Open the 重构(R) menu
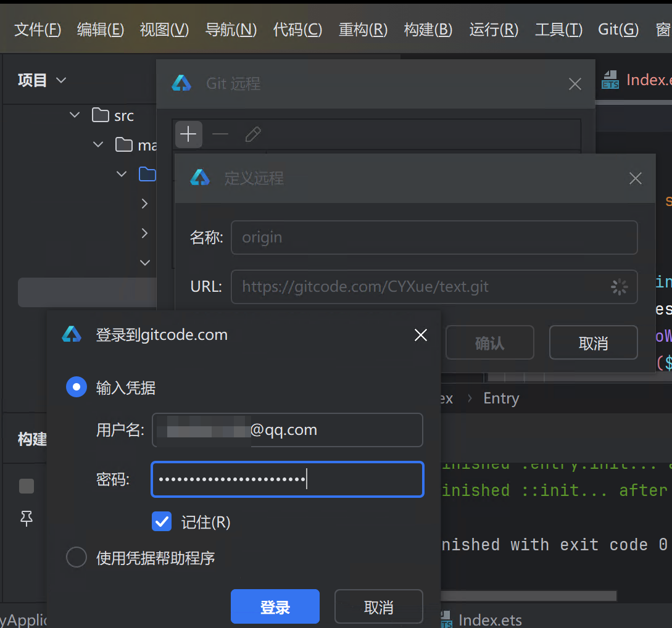This screenshot has width=672, height=628. 363,30
